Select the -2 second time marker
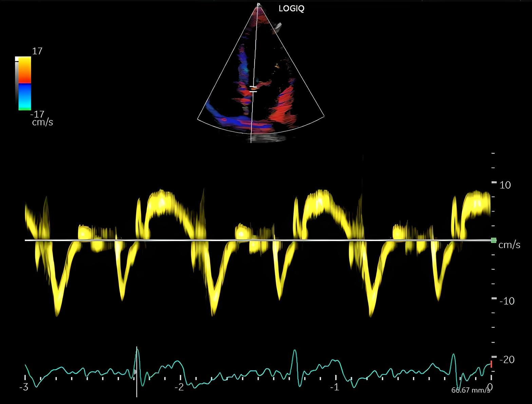This screenshot has width=532, height=404. 179,387
